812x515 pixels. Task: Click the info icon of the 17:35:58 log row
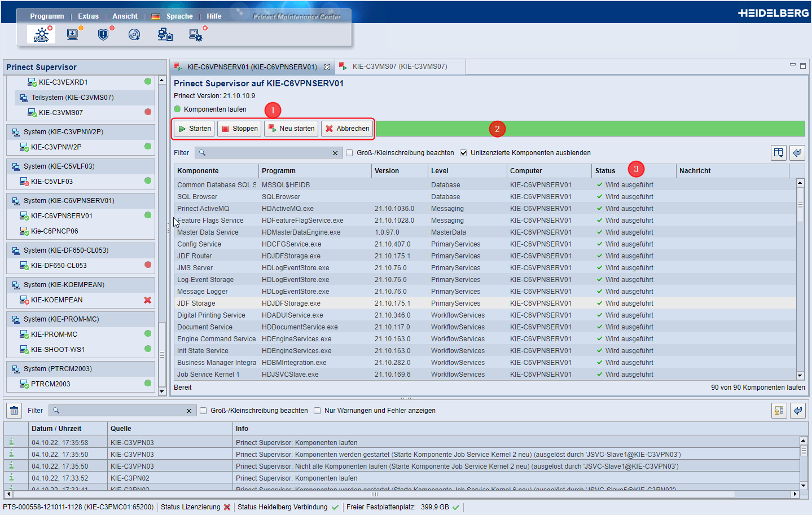(11, 442)
